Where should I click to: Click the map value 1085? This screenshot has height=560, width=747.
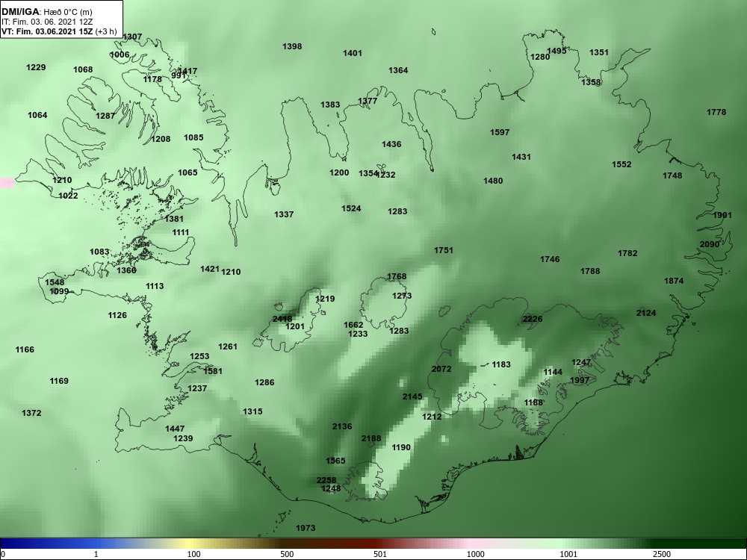(193, 137)
